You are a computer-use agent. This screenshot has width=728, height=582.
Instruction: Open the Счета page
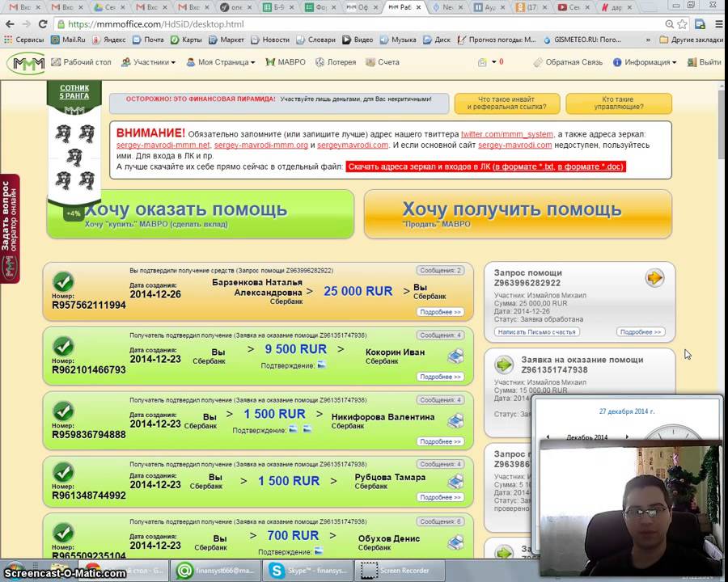point(382,62)
